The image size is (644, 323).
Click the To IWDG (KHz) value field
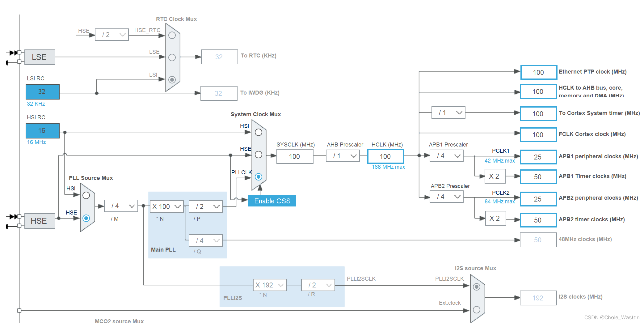coord(219,93)
